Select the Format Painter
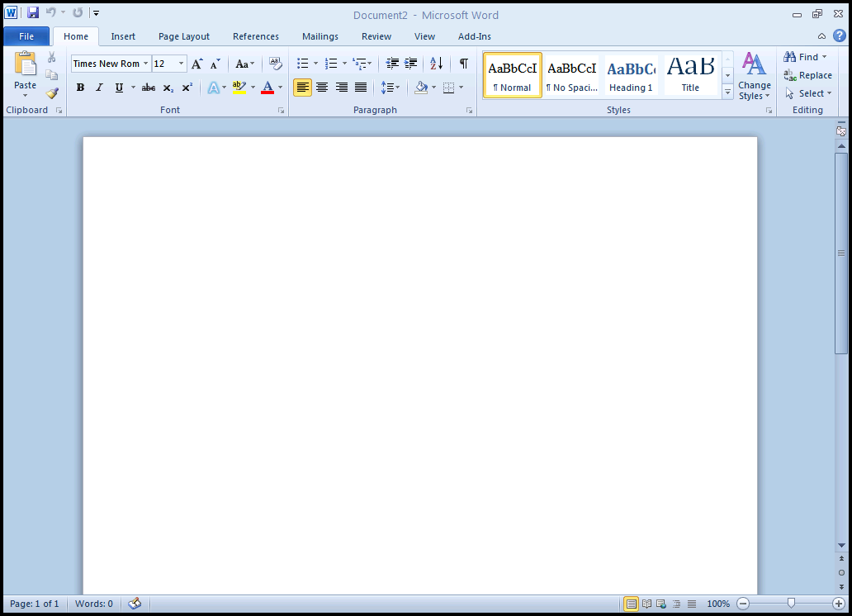Image resolution: width=852 pixels, height=616 pixels. tap(52, 92)
